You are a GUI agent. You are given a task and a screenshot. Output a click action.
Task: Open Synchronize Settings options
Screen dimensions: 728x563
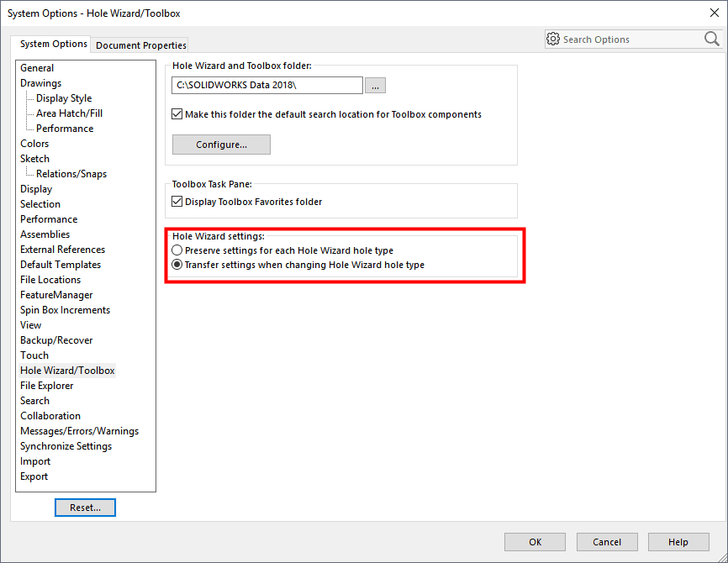tap(66, 446)
